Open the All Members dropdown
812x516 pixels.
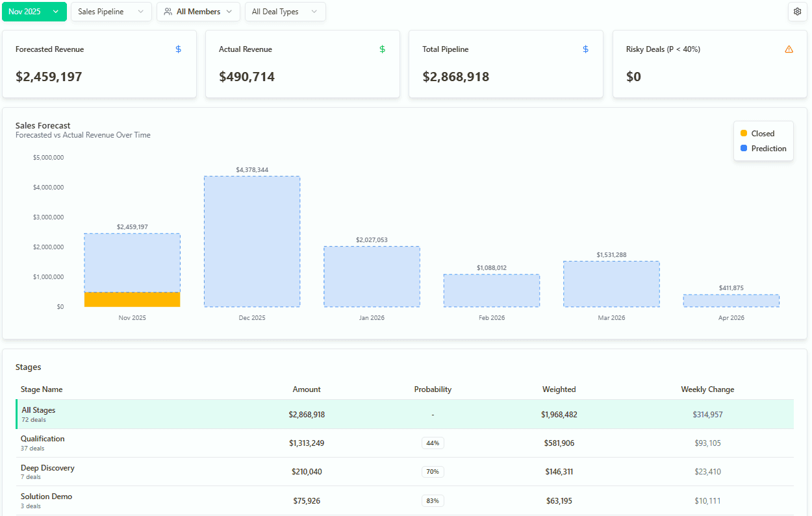pos(198,12)
